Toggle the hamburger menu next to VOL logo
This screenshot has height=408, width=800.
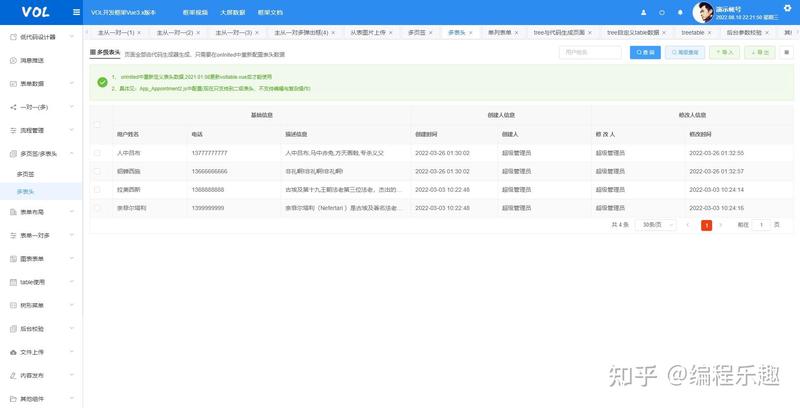(x=77, y=12)
